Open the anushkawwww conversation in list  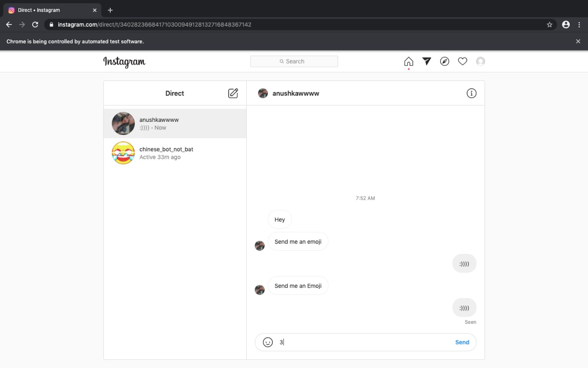(175, 123)
